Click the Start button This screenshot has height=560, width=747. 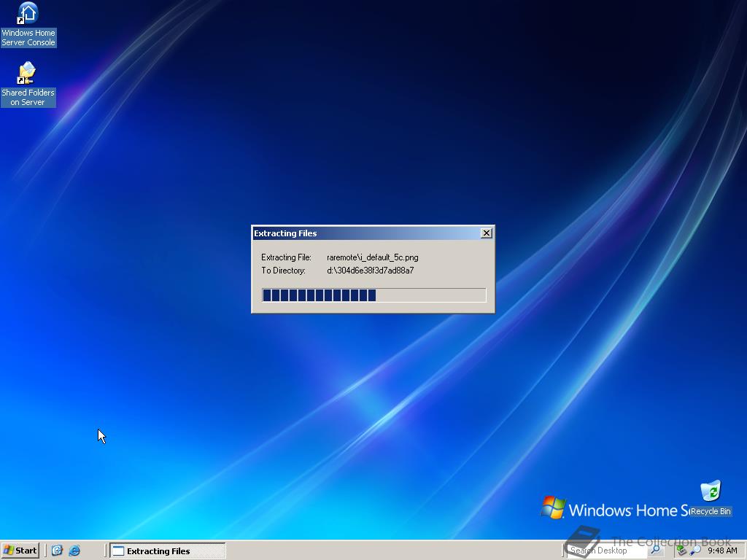coord(20,551)
